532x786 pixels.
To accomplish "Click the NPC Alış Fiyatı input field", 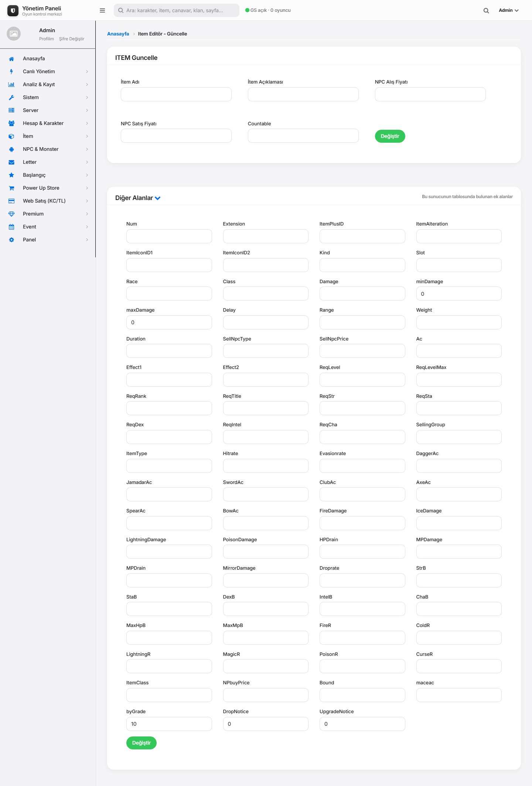I will coord(430,94).
